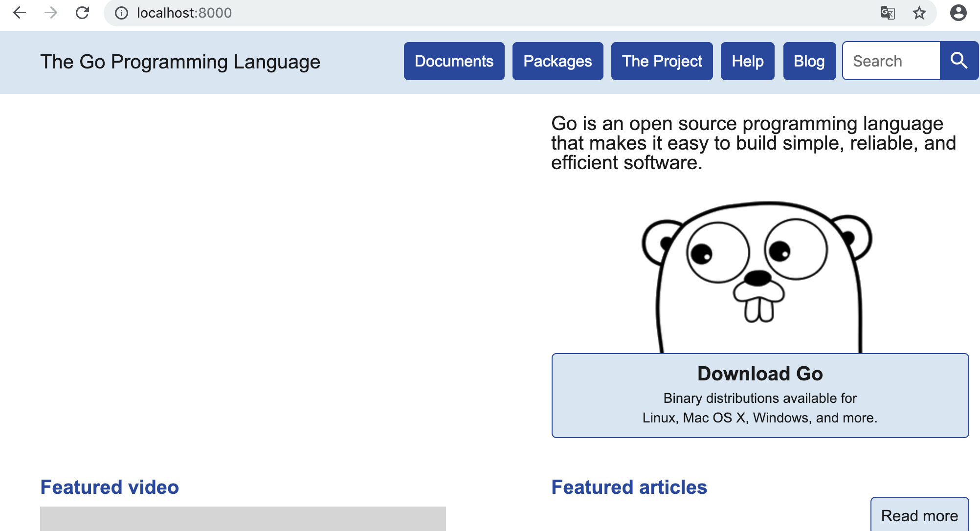This screenshot has height=531, width=980.
Task: Open the Packages menu
Action: 557,61
